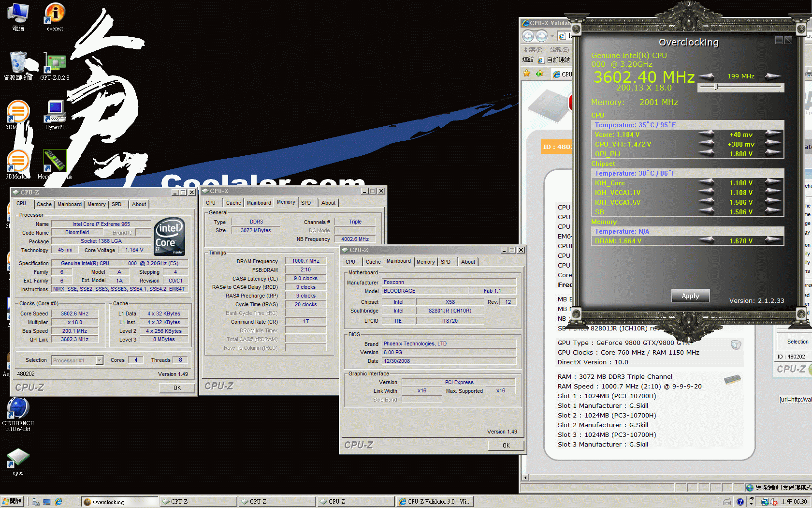Screen dimensions: 812x508
Task: Click the Favorites star in the browser
Action: tap(527, 73)
